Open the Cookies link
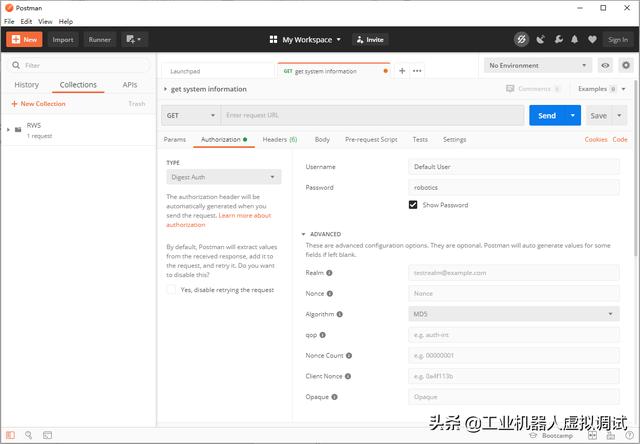The height and width of the screenshot is (444, 640). [x=596, y=139]
